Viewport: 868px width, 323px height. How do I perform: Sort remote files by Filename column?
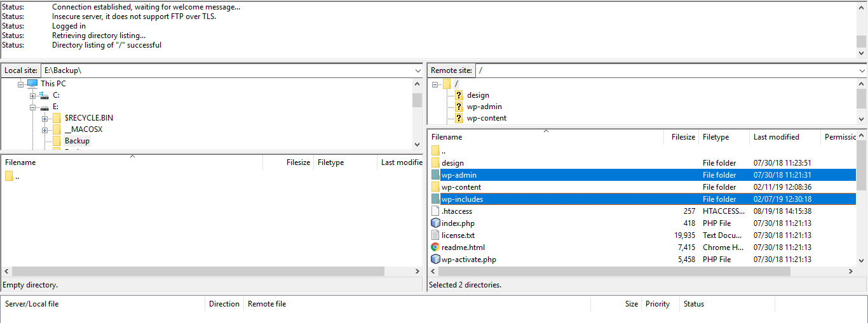[x=546, y=137]
